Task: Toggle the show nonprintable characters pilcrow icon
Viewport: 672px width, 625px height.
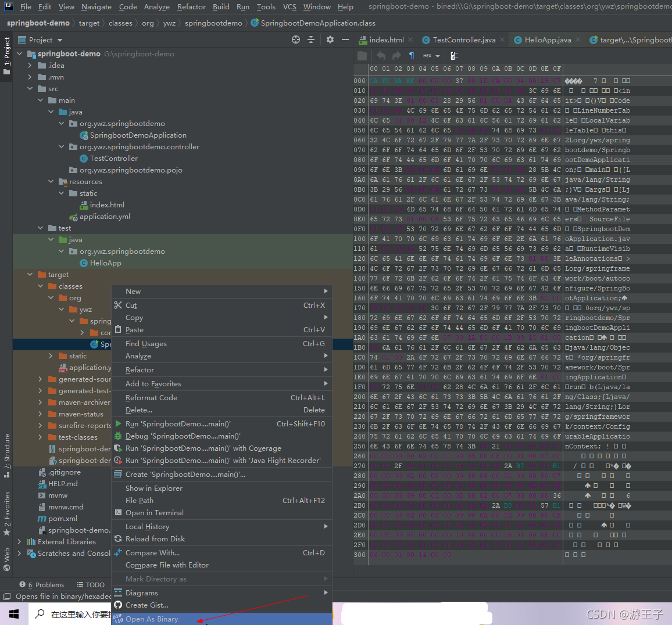Action: [x=412, y=56]
